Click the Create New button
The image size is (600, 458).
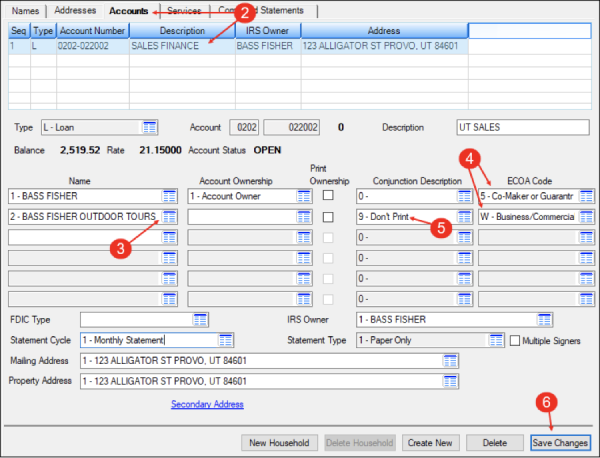click(430, 443)
